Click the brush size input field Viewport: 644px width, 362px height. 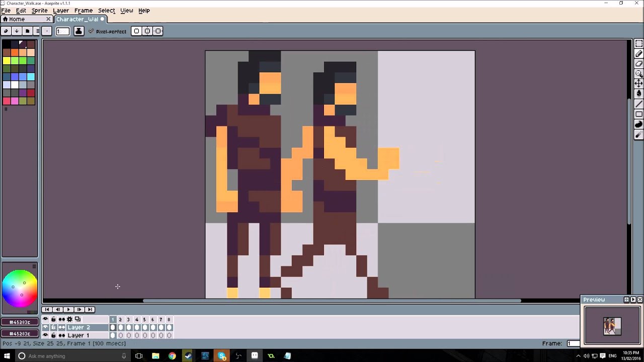tap(62, 31)
